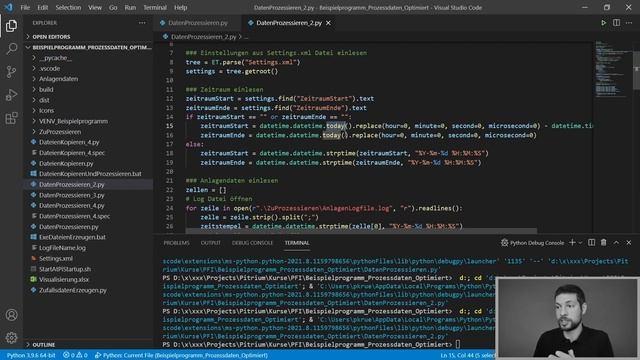Open the terminal launch profile dropdown arrow
Screen dimensions: 640x360
point(580,242)
